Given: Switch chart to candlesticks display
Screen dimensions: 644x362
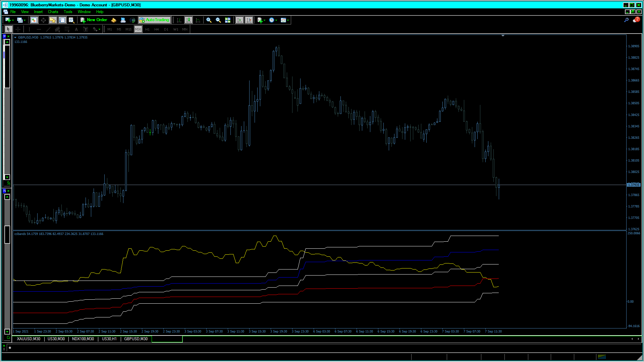Looking at the screenshot, I should click(189, 20).
